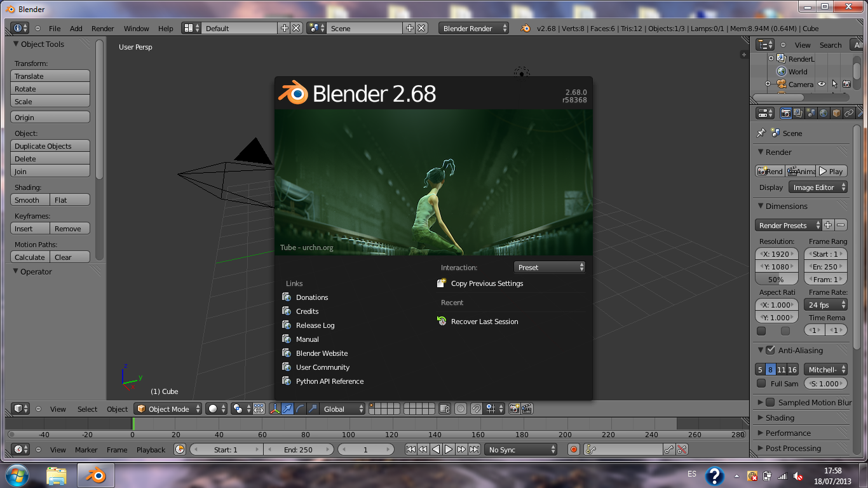The image size is (868, 488).
Task: Open the Image Editor display dropdown
Action: coord(818,187)
